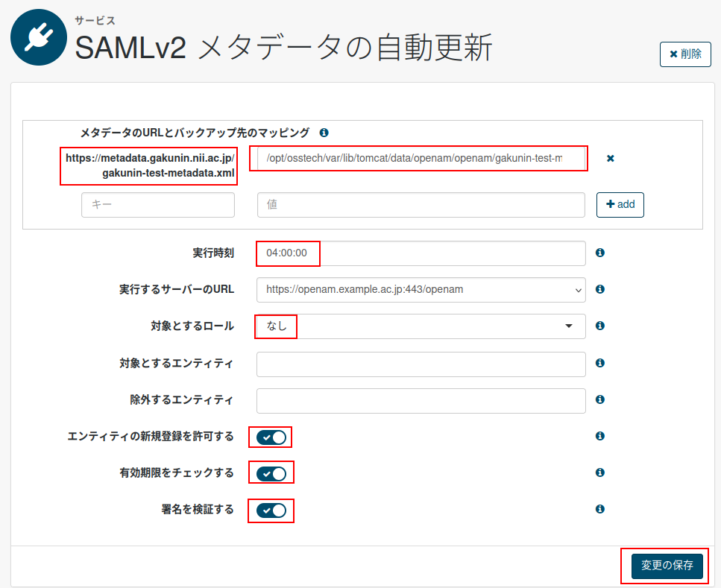Screen dimensions: 721x588
Task: Open help for 対象とするロール setting
Action: [599, 326]
